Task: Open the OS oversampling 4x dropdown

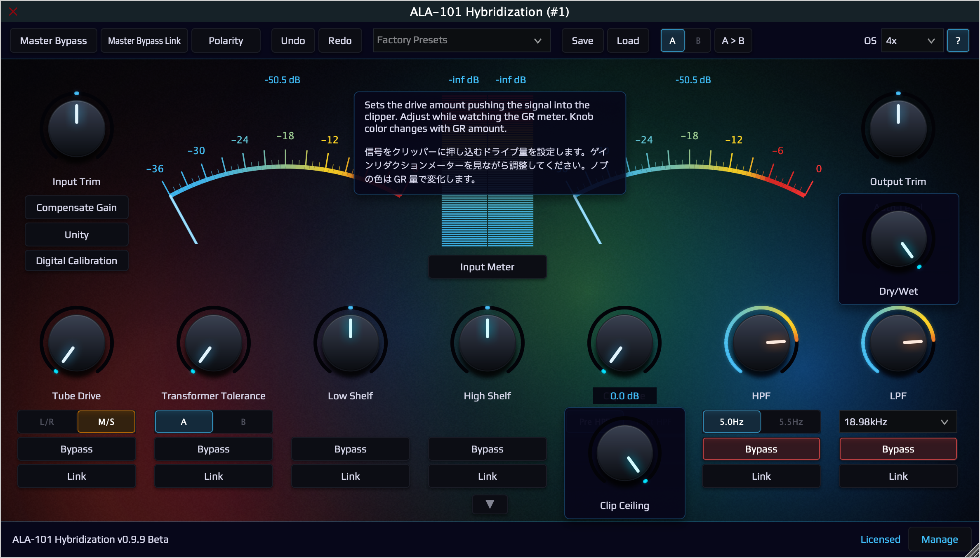Action: point(912,40)
